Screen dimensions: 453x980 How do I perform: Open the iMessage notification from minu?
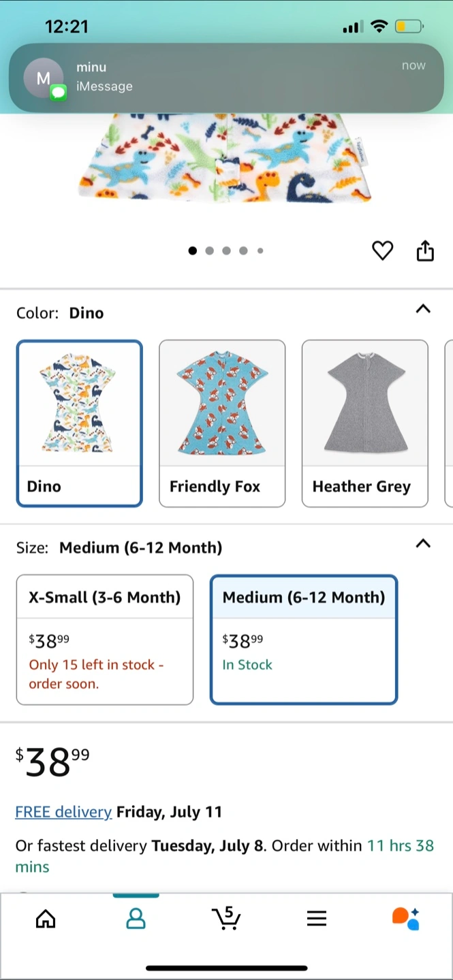tap(226, 78)
